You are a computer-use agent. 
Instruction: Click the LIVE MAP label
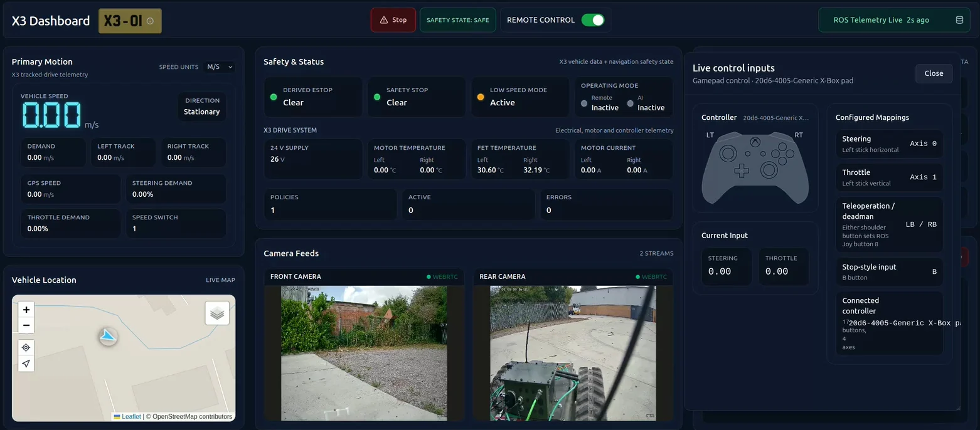tap(220, 280)
